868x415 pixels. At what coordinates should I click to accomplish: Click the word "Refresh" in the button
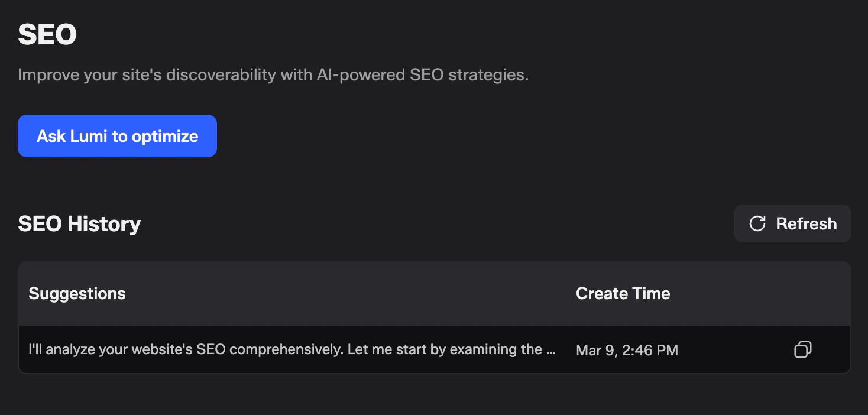tap(806, 223)
